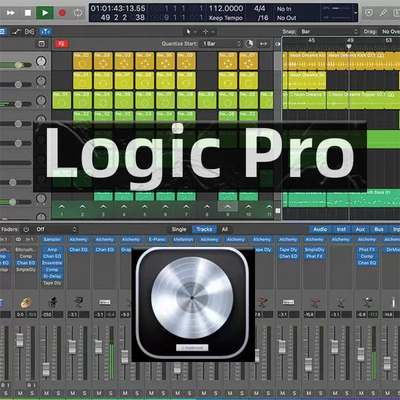Click the keyboard icon under Tape Dly channel
Viewport: 400px width, 400px height.
point(288,303)
